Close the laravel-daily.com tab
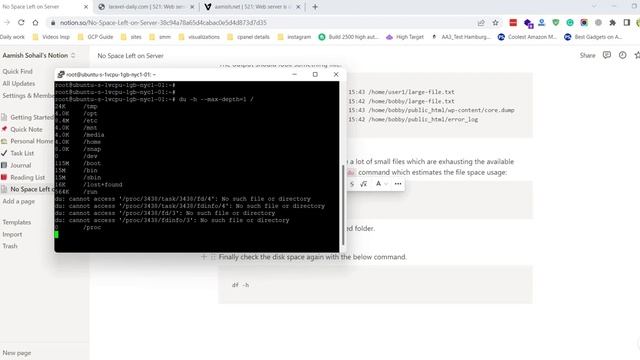 tap(192, 7)
